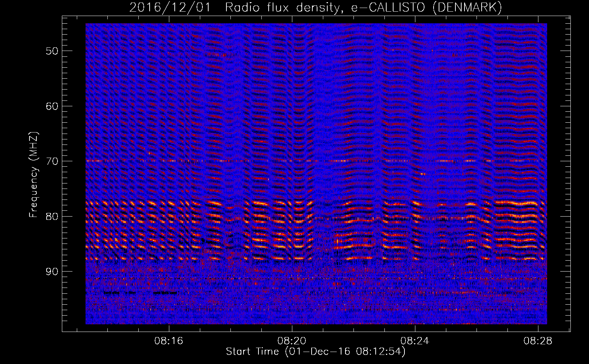
Task: Click the '50' frequency tick label
Action: click(x=52, y=51)
